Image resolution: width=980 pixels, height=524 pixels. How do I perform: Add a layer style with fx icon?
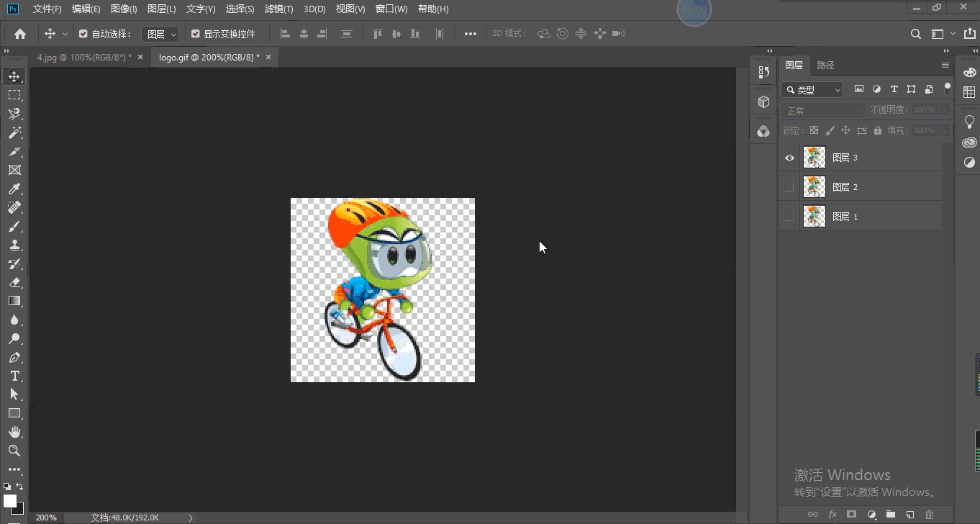pyautogui.click(x=832, y=514)
